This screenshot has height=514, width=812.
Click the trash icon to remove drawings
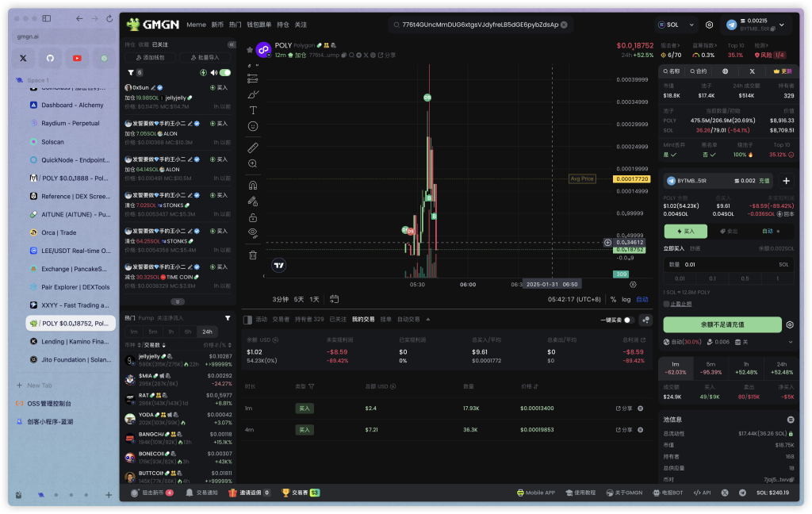click(253, 255)
